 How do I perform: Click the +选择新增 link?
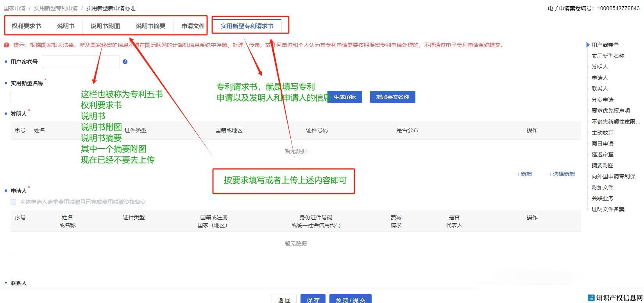[x=562, y=174]
